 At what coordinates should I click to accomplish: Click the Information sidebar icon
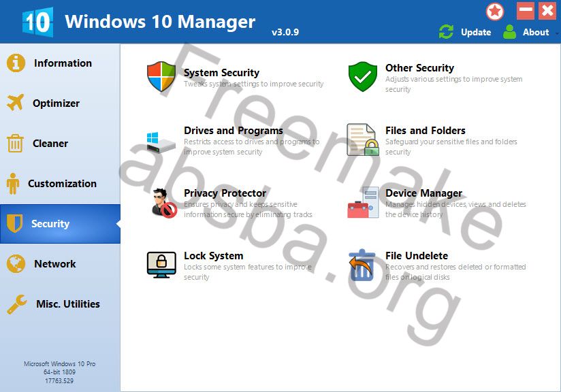pos(16,63)
